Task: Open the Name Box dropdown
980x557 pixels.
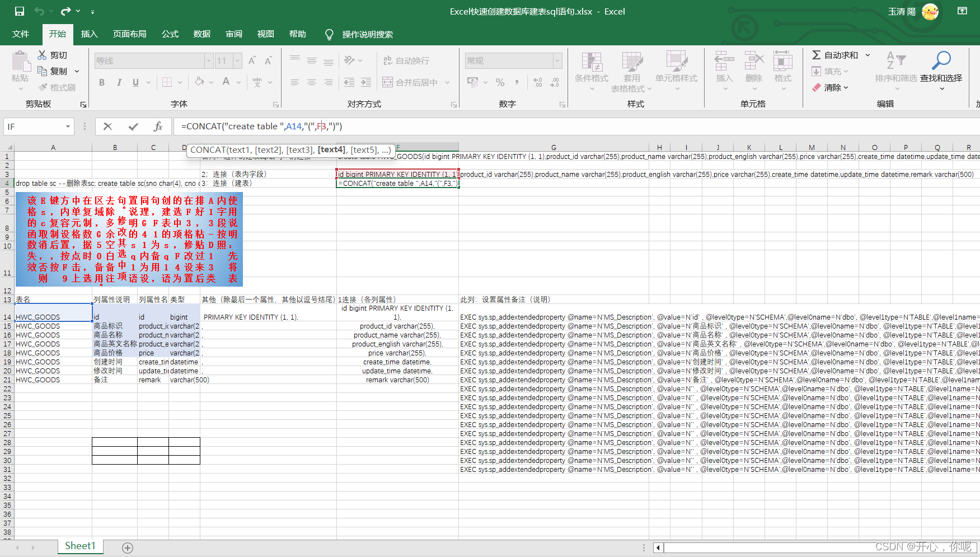Action: point(68,127)
